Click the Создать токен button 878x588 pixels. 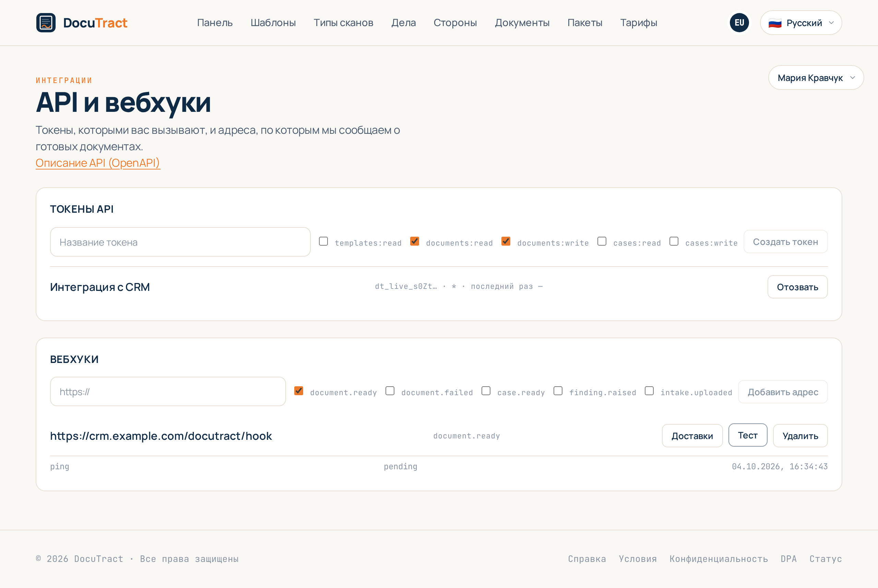tap(785, 242)
